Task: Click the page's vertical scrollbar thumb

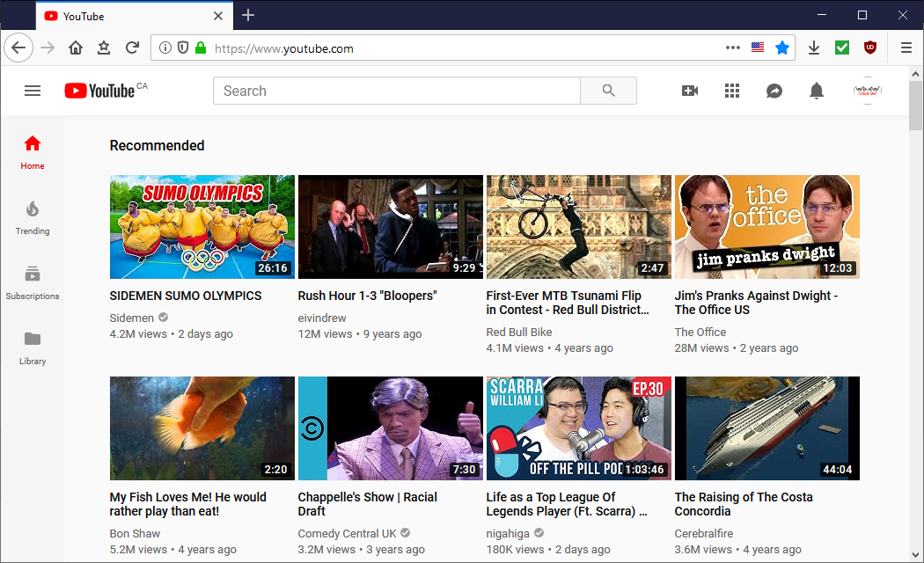Action: click(915, 106)
